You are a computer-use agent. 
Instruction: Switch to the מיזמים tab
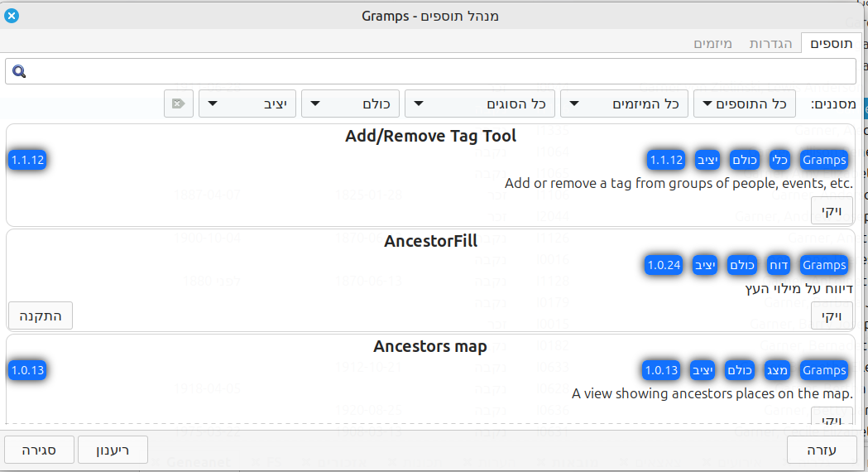(x=712, y=43)
